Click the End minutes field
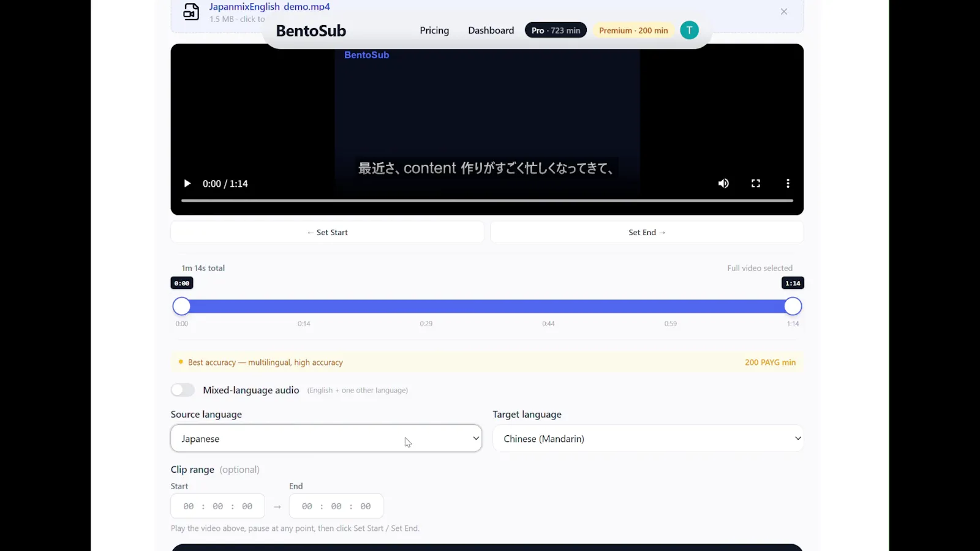The height and width of the screenshot is (551, 980). [x=336, y=506]
